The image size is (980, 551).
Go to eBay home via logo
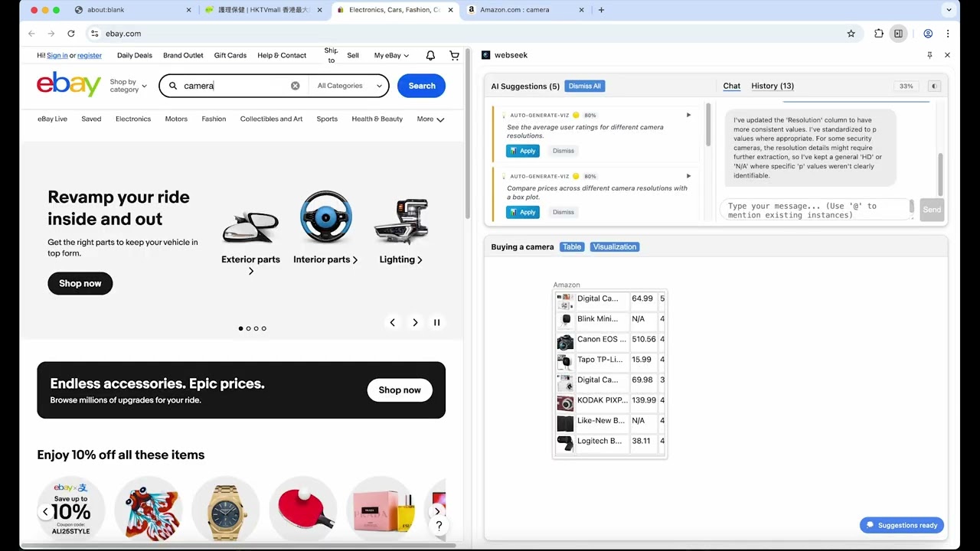69,84
